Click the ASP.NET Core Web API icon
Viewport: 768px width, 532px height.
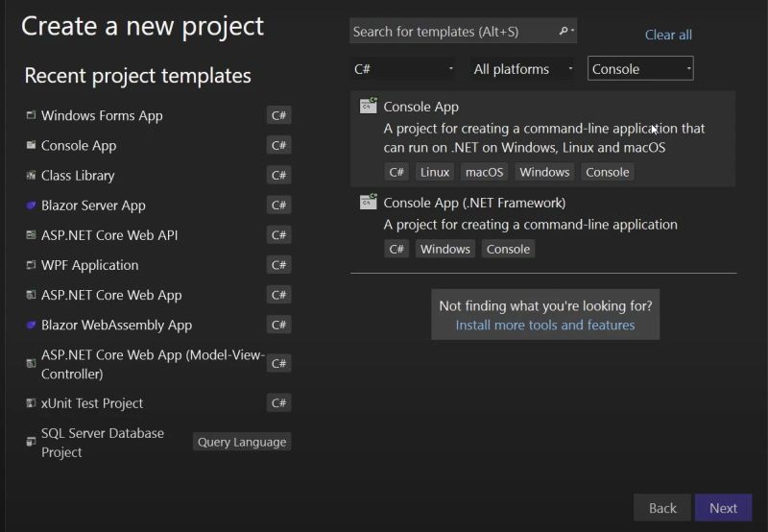(x=31, y=235)
